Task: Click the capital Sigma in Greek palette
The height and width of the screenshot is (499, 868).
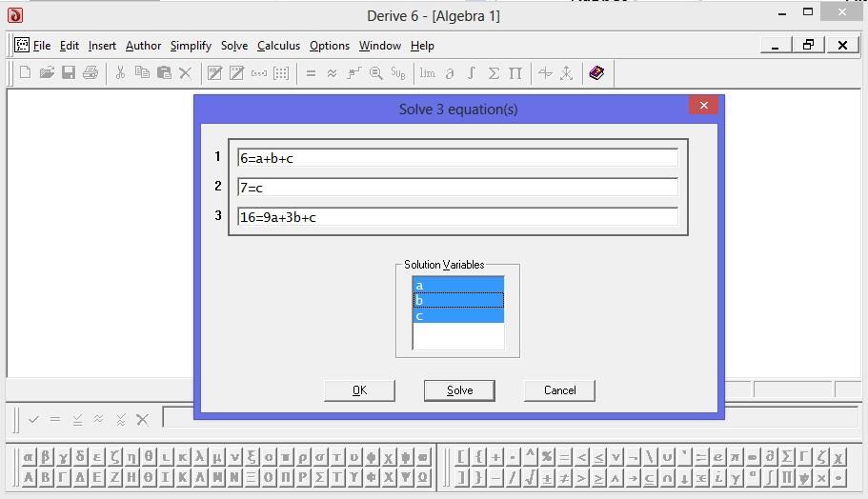Action: (319, 477)
